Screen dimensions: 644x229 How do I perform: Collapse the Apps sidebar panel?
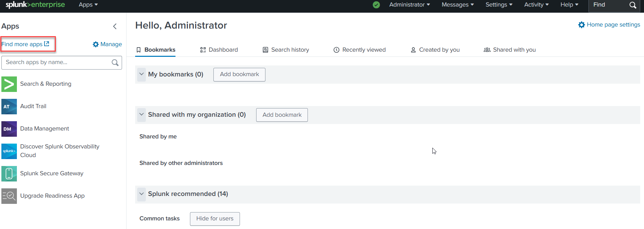pos(115,26)
